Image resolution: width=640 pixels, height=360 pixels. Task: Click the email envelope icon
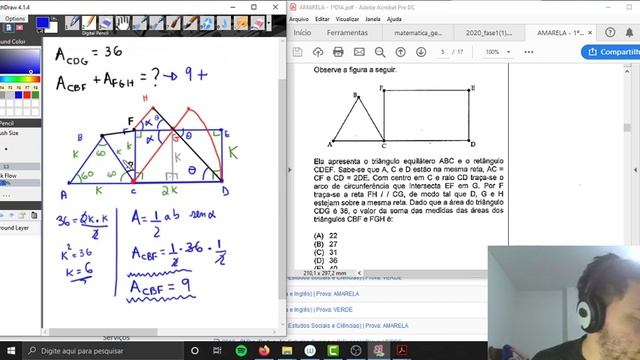click(359, 52)
